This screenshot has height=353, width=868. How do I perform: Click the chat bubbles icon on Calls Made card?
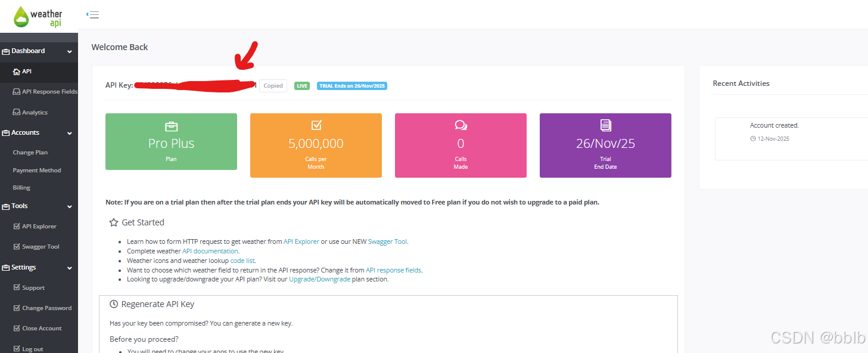pyautogui.click(x=461, y=125)
